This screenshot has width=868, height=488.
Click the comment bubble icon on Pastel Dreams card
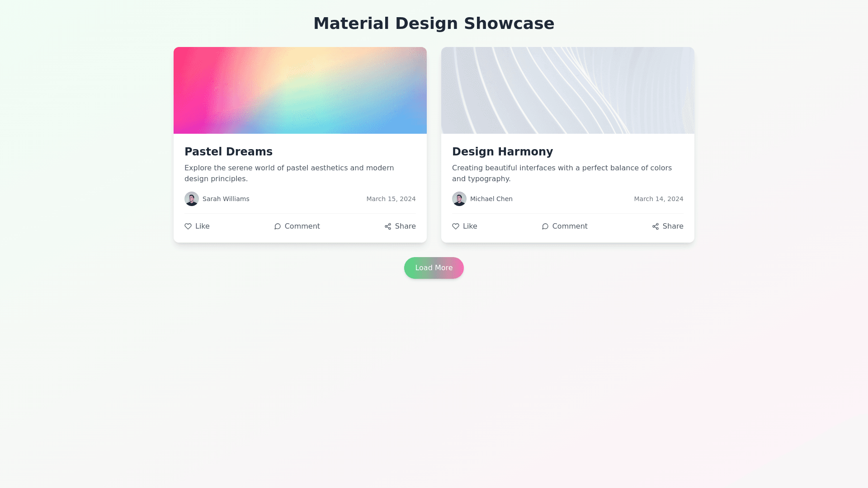click(278, 226)
